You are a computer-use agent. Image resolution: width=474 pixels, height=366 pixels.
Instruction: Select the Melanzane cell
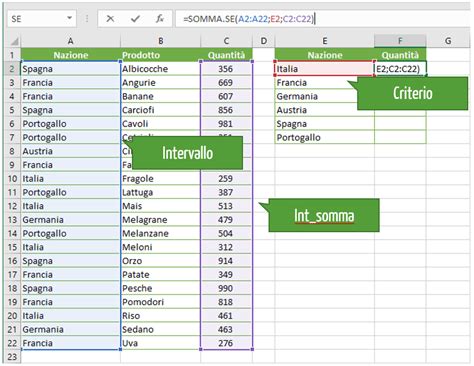pos(160,233)
